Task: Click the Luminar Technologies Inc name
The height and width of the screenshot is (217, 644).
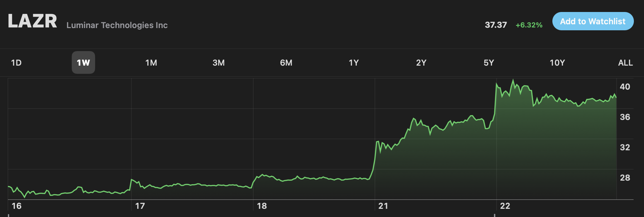Action: click(117, 25)
